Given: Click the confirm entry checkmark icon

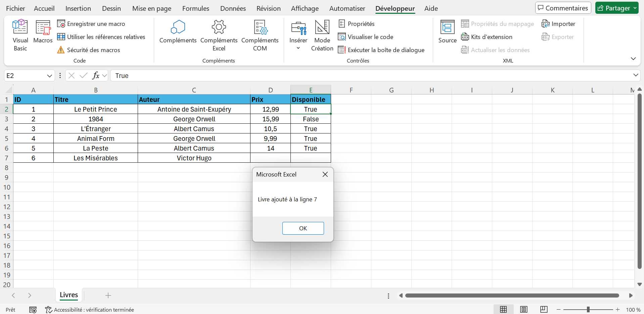Looking at the screenshot, I should (84, 76).
